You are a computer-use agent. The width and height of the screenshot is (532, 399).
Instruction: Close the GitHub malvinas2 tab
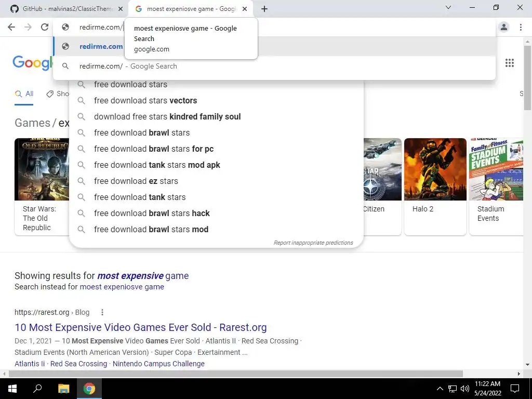(x=121, y=9)
